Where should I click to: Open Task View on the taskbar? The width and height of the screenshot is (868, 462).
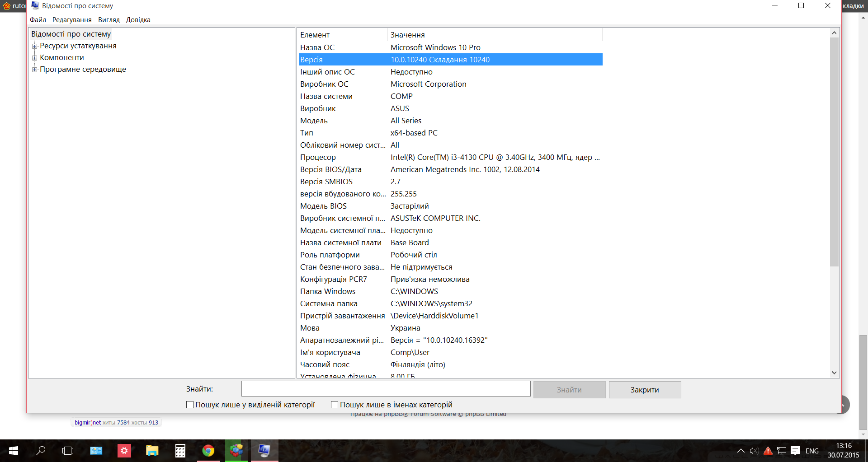(68, 451)
